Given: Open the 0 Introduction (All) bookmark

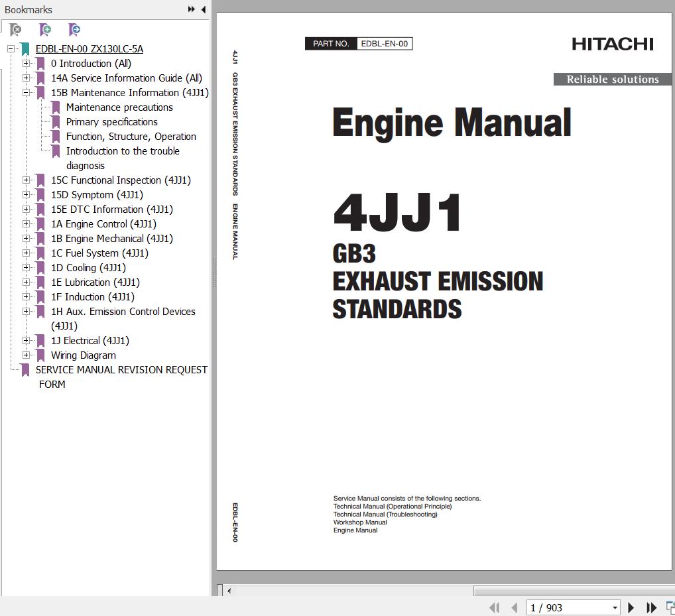Looking at the screenshot, I should click(x=91, y=64).
